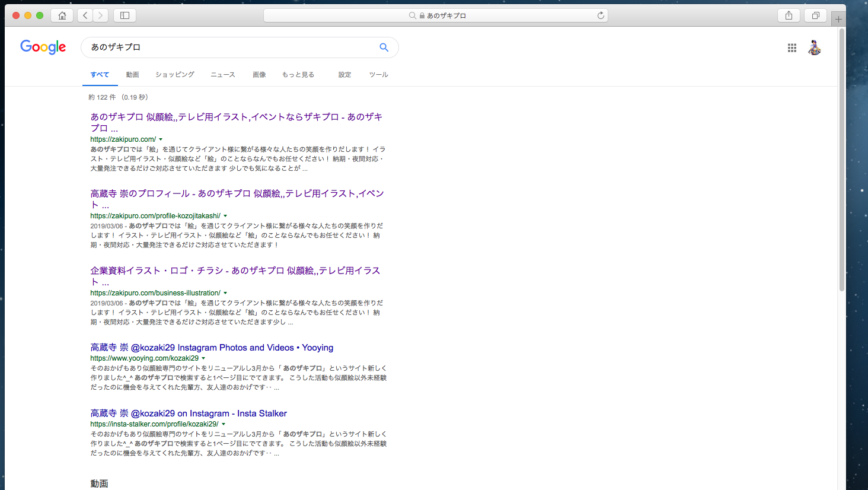Open the Google apps grid
Image resolution: width=868 pixels, height=490 pixels.
(792, 48)
